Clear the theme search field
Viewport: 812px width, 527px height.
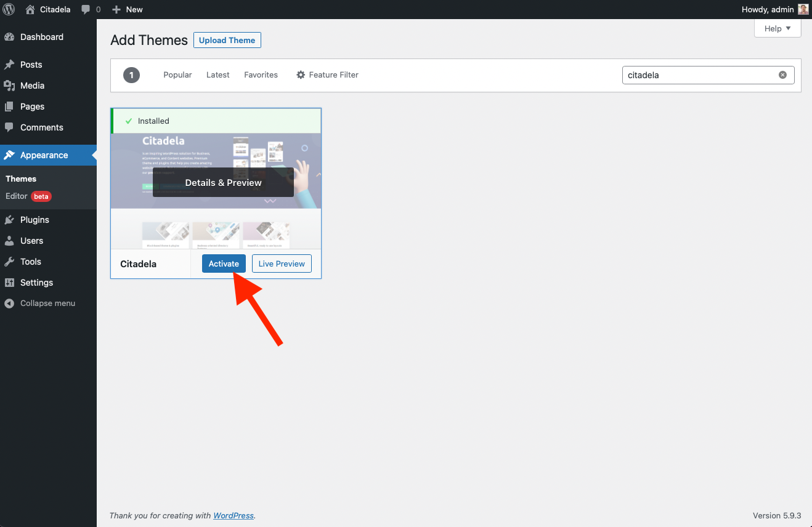click(x=782, y=75)
